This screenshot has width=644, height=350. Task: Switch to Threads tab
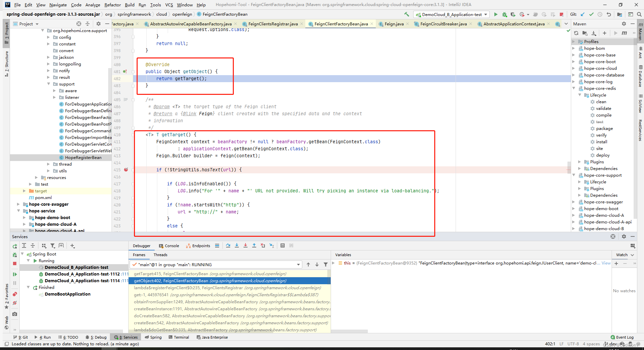160,254
